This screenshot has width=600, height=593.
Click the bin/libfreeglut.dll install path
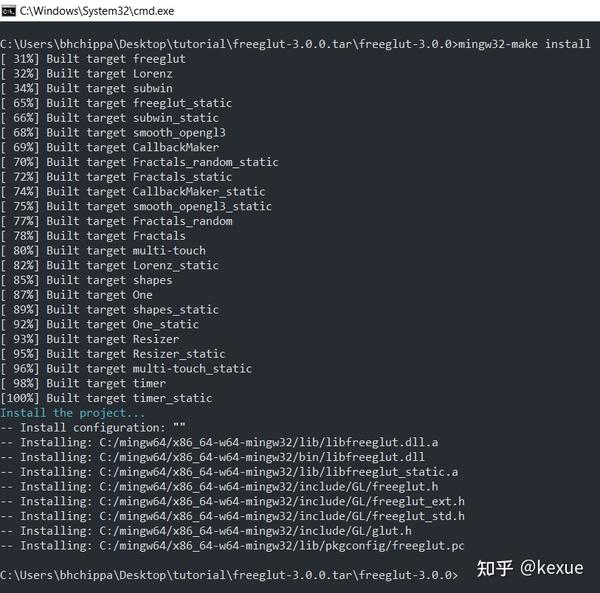[262, 457]
